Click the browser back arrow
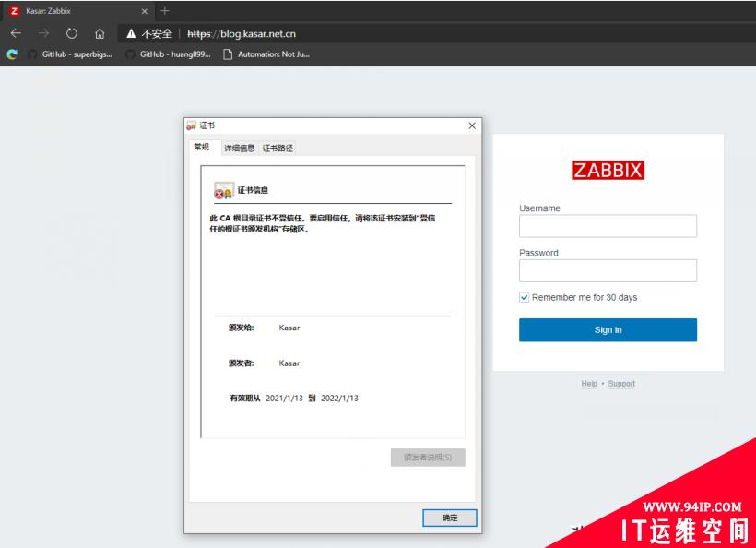Viewport: 756px width, 548px height. pyautogui.click(x=16, y=33)
